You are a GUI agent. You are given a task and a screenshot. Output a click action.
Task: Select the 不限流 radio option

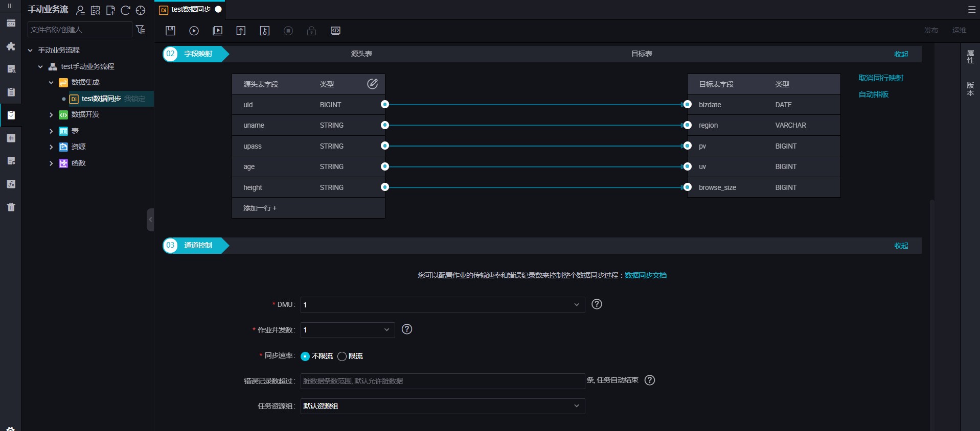pos(305,356)
